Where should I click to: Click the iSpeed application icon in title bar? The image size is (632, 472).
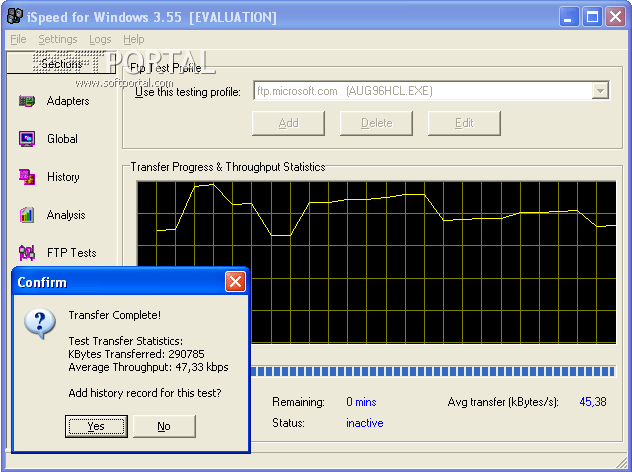click(x=15, y=17)
